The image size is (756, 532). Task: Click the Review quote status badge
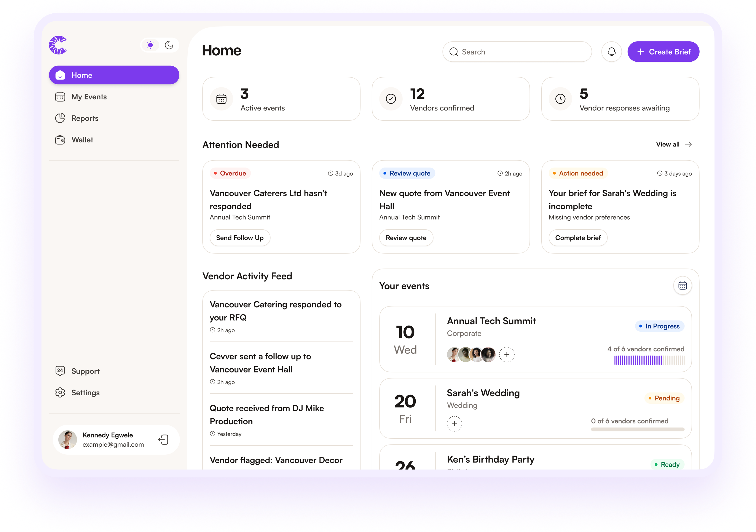407,173
